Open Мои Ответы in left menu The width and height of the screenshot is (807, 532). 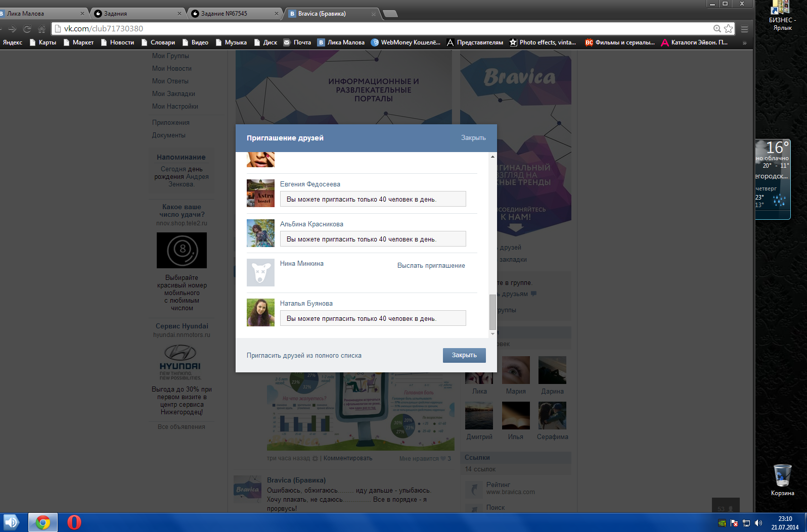(x=170, y=81)
